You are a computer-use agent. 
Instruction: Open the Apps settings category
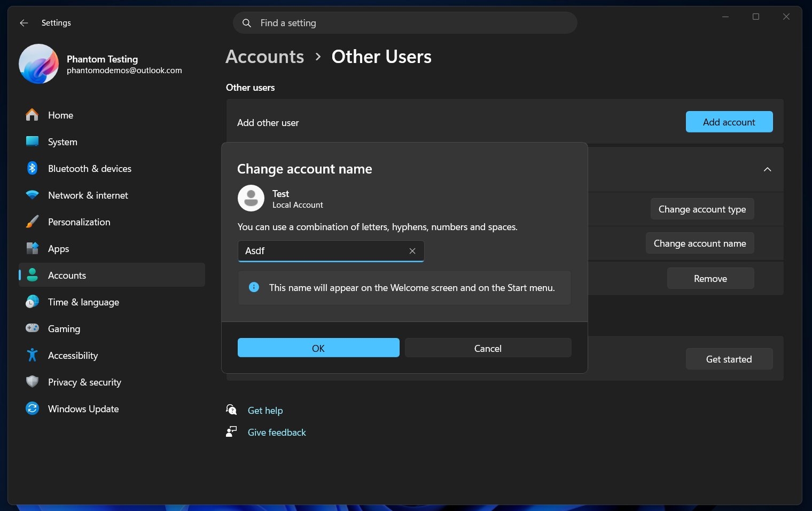tap(58, 249)
